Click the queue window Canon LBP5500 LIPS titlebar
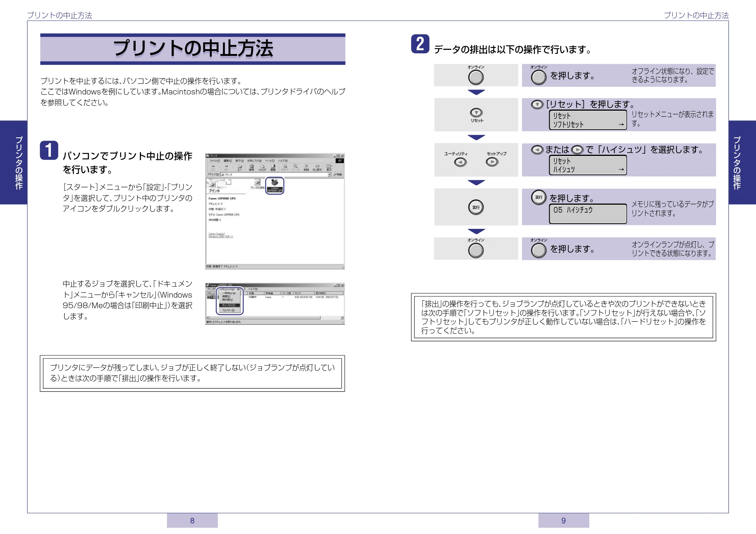756x534 pixels. 275,285
